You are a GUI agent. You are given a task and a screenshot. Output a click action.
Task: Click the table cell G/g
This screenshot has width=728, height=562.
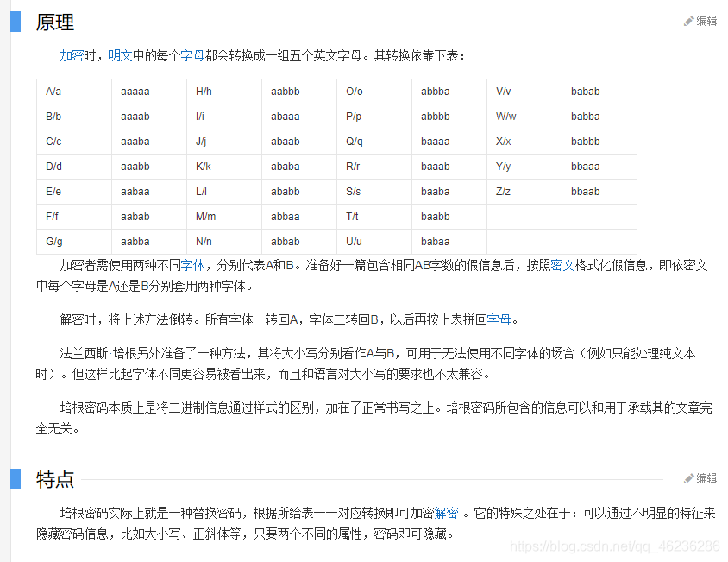tap(74, 242)
